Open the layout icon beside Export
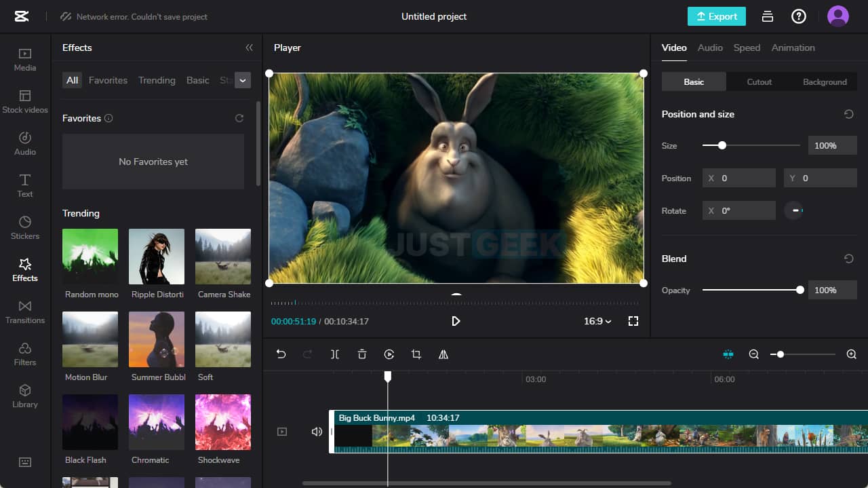The width and height of the screenshot is (868, 488). [768, 16]
